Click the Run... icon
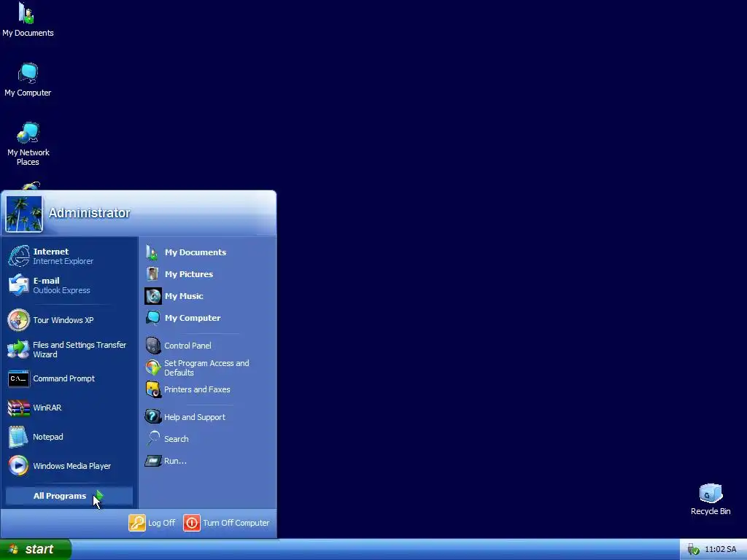The height and width of the screenshot is (560, 747). tap(153, 461)
